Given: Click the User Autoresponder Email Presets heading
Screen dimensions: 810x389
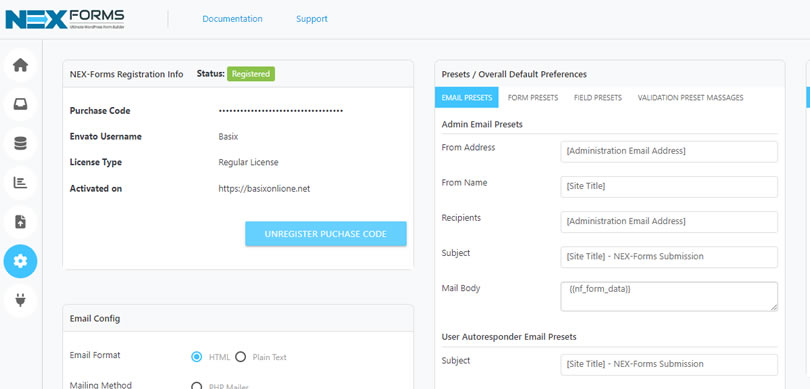Looking at the screenshot, I should tap(509, 337).
